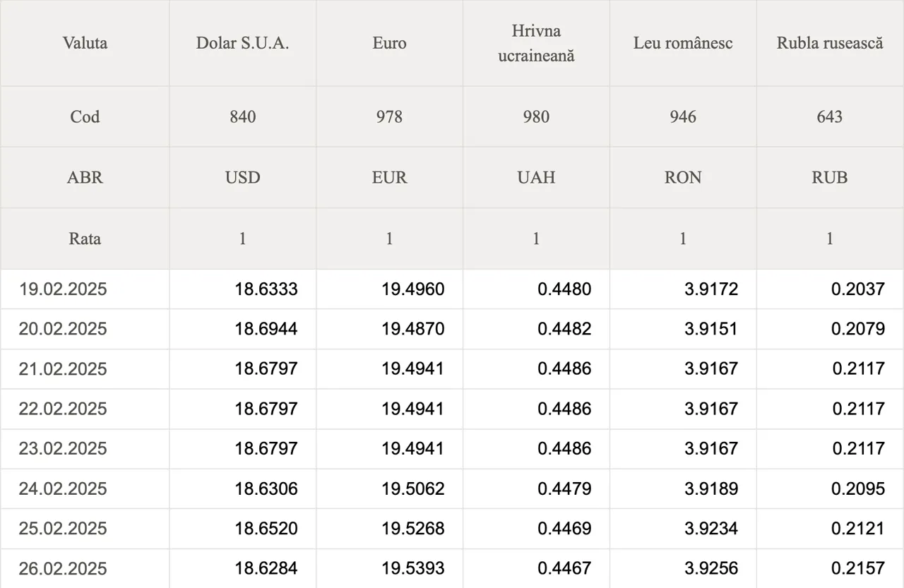This screenshot has width=904, height=588.
Task: Click UAH rate 0.4469 cell
Action: 537,529
